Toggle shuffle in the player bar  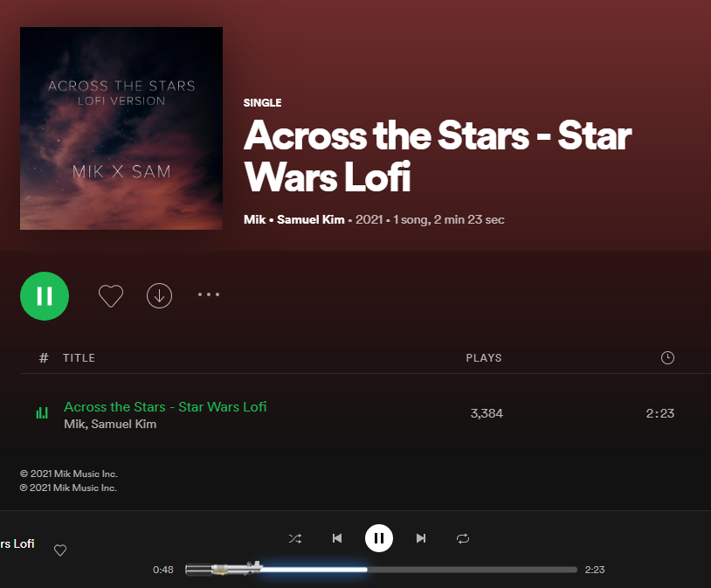tap(294, 538)
